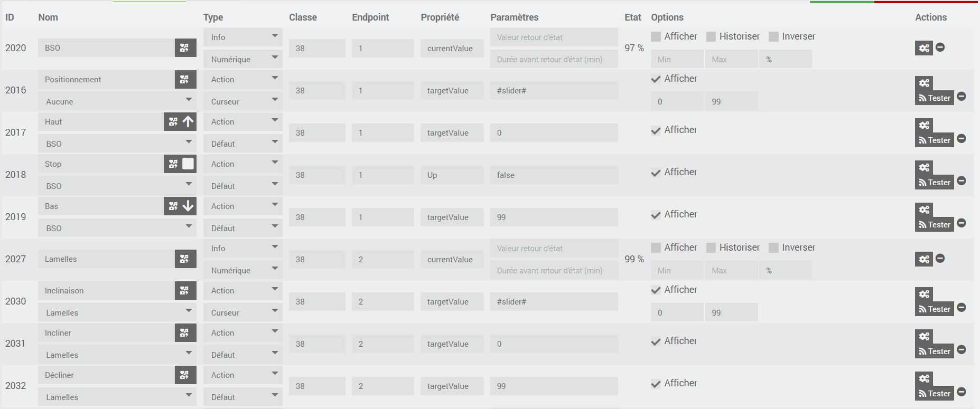Remove the Positionnement command with the minus icon
Image resolution: width=980 pixels, height=409 pixels.
tap(962, 97)
